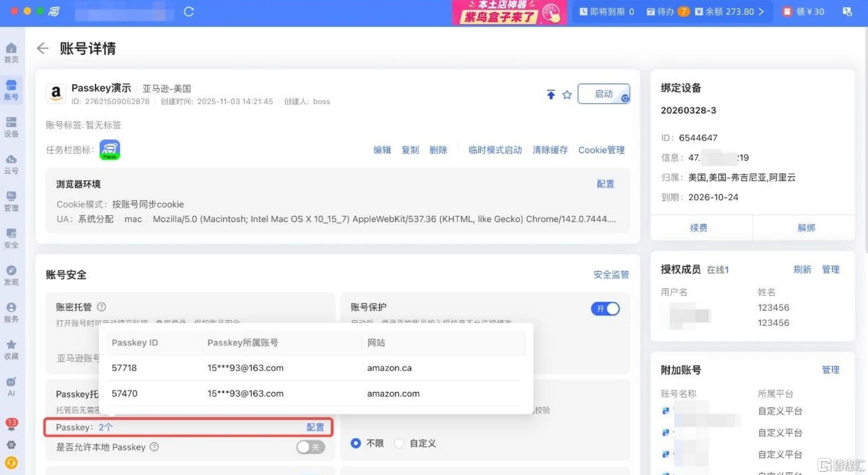Click the Amazon logo of Passkey演示

click(x=56, y=94)
